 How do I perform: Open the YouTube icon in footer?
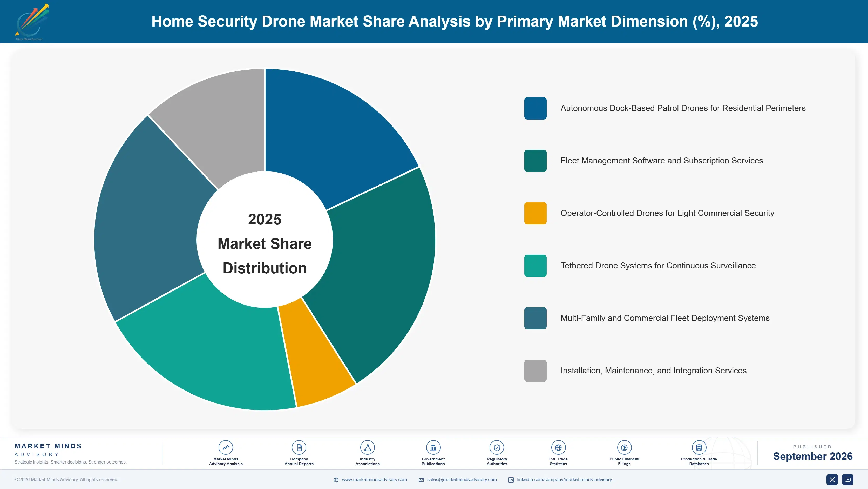pyautogui.click(x=847, y=480)
